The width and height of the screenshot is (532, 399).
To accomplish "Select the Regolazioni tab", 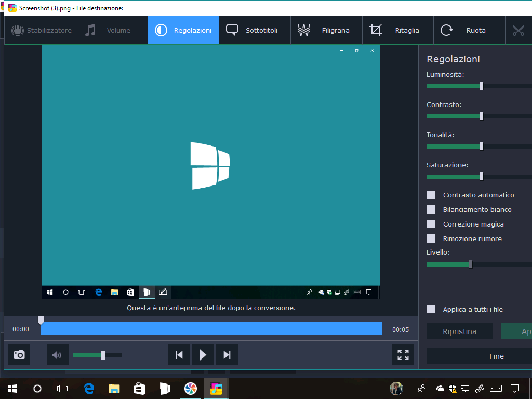I will [x=183, y=30].
